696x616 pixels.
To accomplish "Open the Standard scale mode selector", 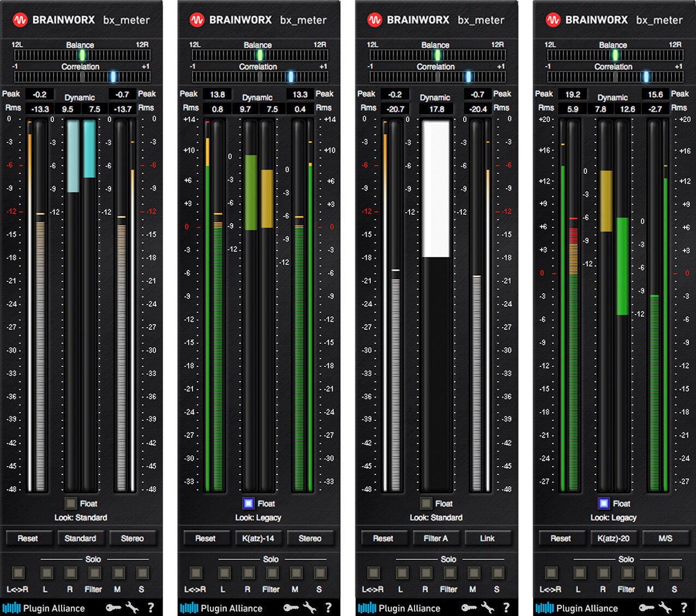I will [x=80, y=538].
